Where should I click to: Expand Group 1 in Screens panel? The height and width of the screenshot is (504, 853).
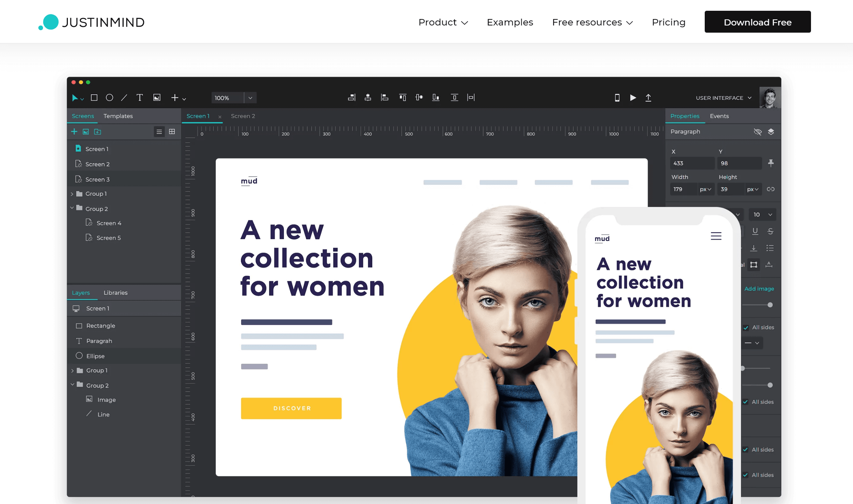pos(72,194)
